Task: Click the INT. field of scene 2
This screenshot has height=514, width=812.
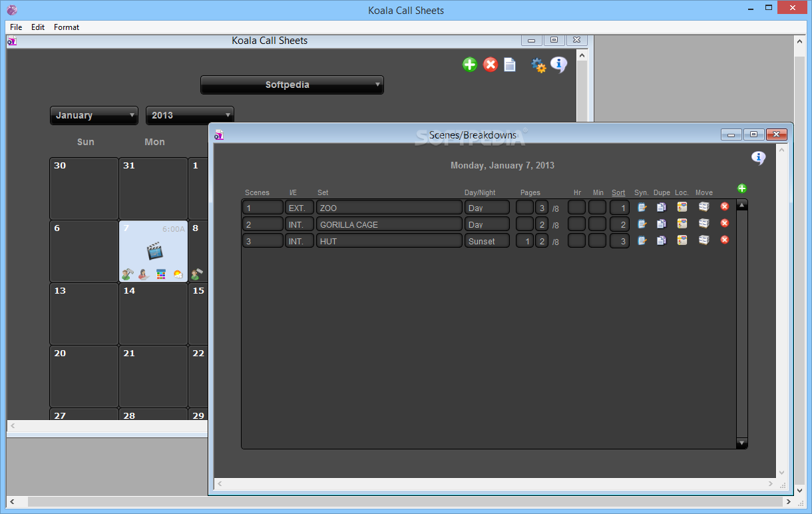Action: tap(300, 224)
